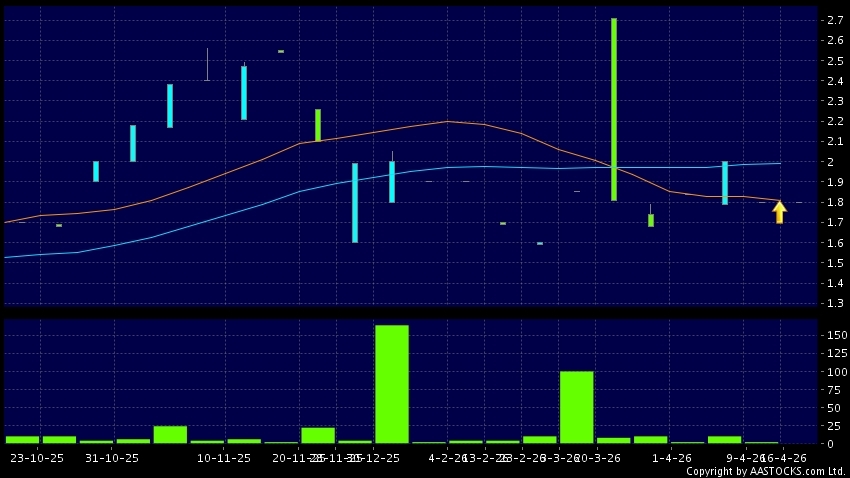This screenshot has width=850, height=478.
Task: Click the second-tallest volume bar at 100
Action: point(576,407)
